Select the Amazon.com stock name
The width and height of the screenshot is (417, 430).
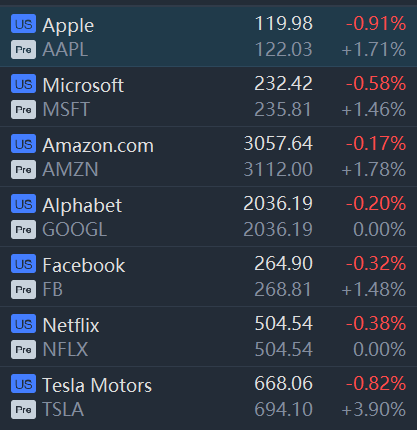point(98,146)
